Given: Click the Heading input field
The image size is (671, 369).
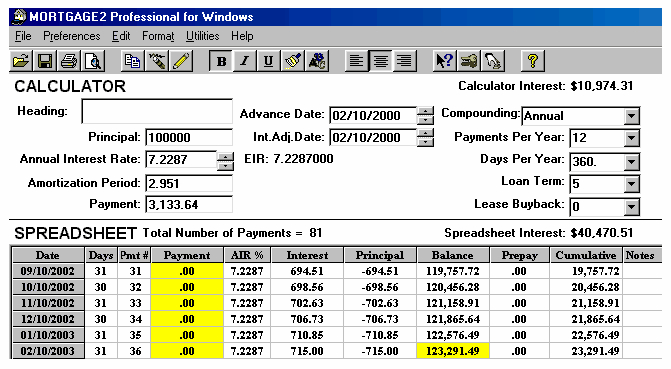Looking at the screenshot, I should 157,111.
